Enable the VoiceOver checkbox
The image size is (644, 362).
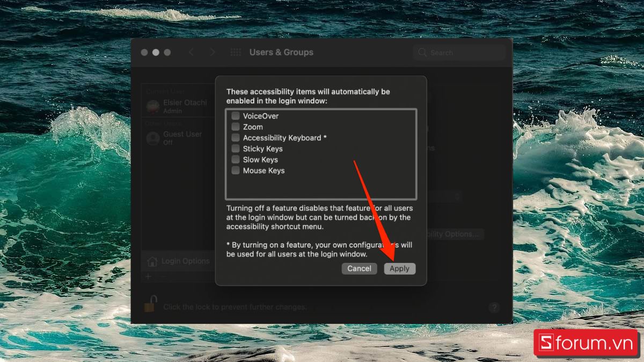point(235,116)
